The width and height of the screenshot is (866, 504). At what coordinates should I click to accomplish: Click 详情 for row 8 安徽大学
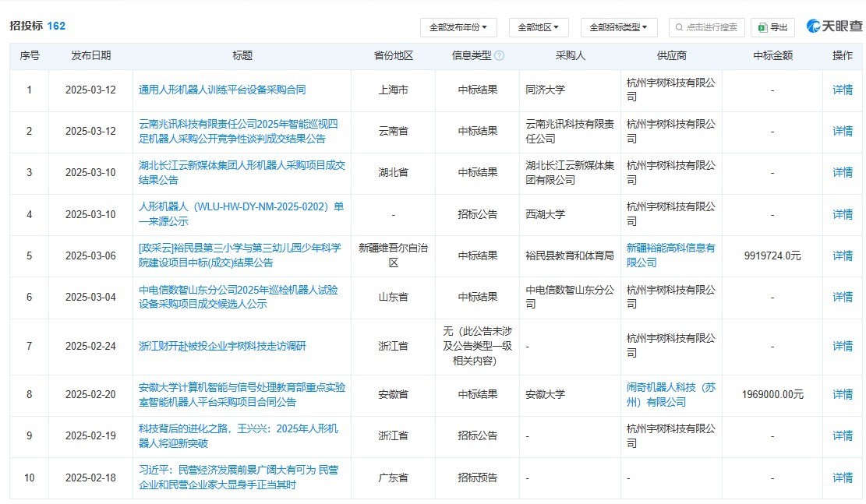click(843, 395)
